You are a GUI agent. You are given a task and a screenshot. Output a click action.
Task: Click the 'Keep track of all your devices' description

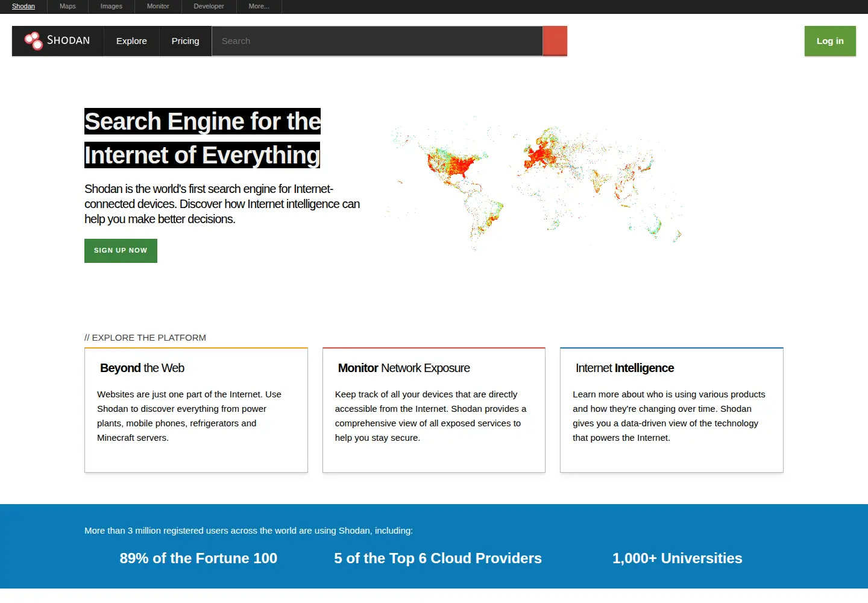[x=430, y=416]
